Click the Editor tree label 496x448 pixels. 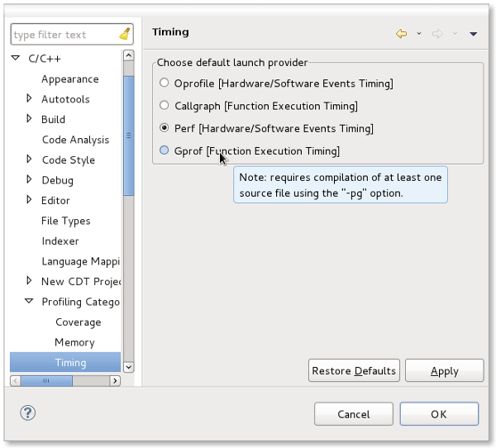click(x=55, y=200)
